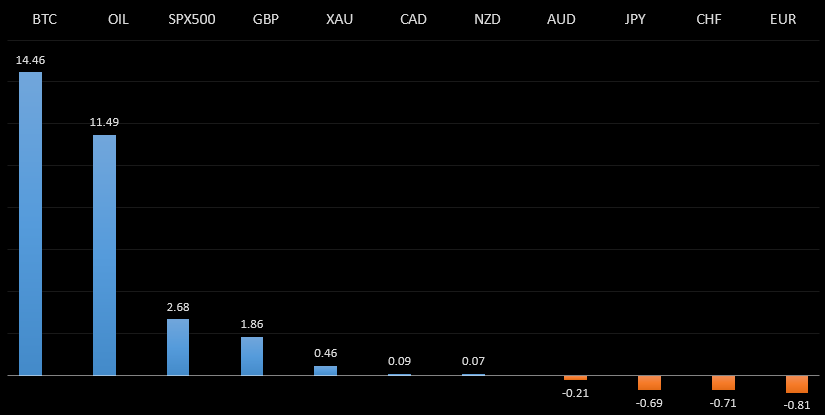Select the OIL header label
This screenshot has height=415, width=825.
click(118, 19)
